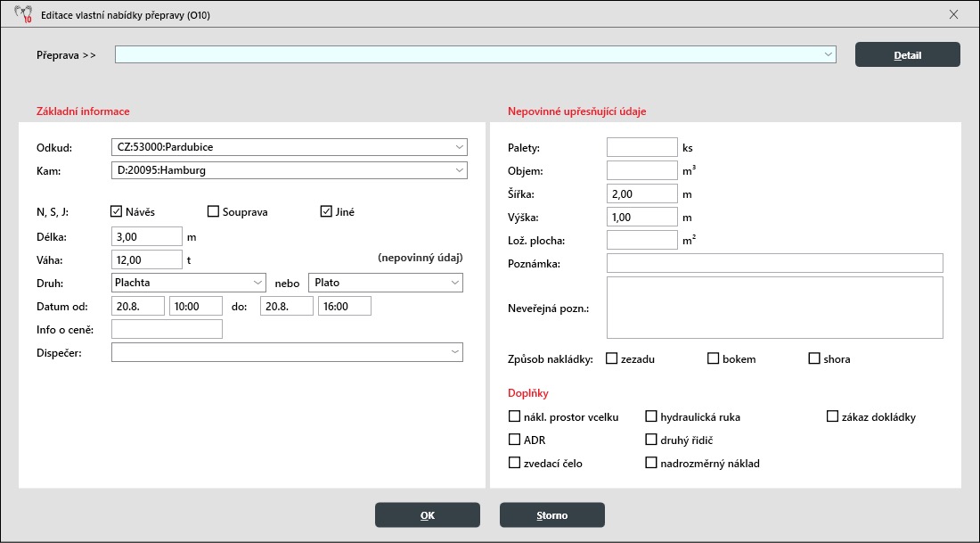
Task: Enable the ADR checkbox
Action: 514,440
